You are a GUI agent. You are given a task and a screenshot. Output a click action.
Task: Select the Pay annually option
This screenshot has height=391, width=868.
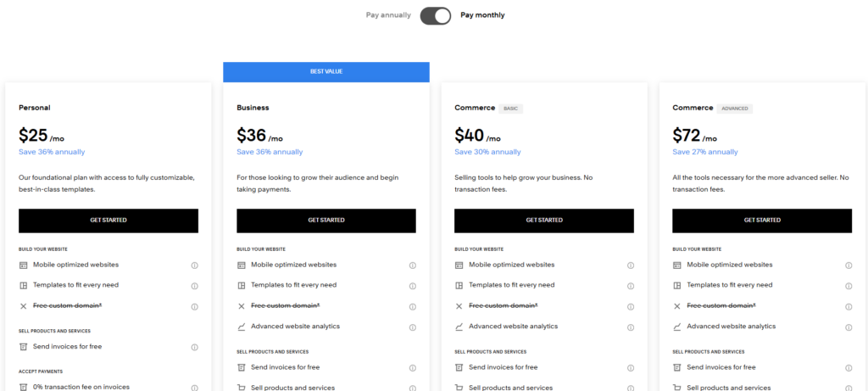[388, 15]
